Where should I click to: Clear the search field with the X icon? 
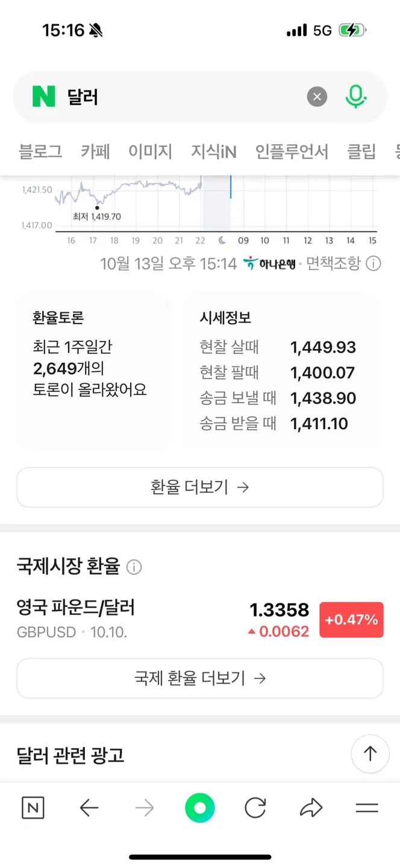[317, 96]
